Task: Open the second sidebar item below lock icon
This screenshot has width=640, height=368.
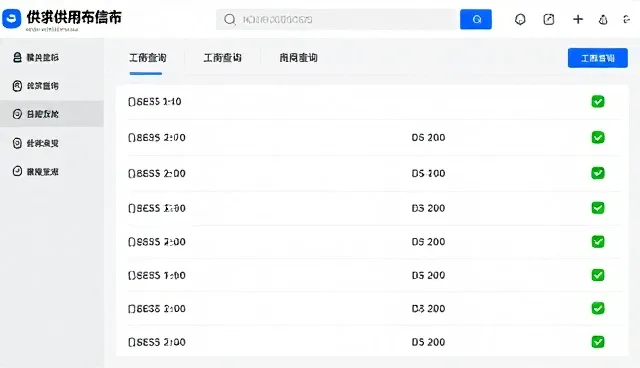Action: tap(52, 86)
